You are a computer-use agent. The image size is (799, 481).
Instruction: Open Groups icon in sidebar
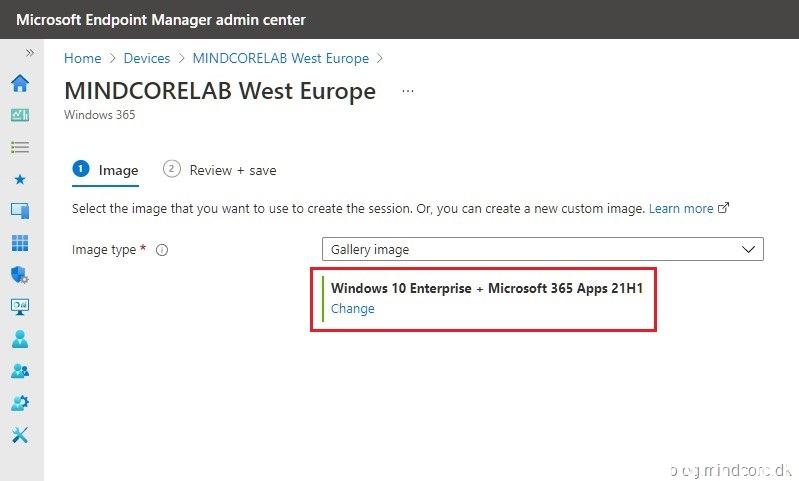[x=20, y=371]
